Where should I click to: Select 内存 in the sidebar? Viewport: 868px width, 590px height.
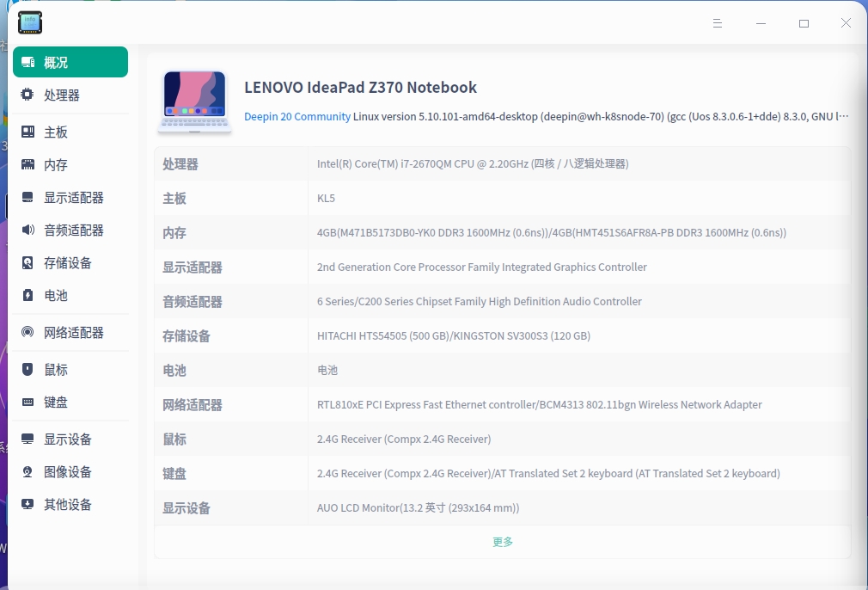coord(70,164)
